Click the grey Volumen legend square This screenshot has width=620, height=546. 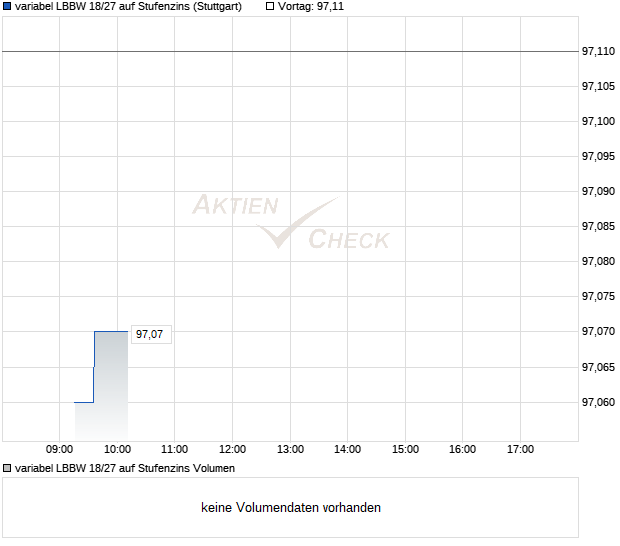pos(7,468)
